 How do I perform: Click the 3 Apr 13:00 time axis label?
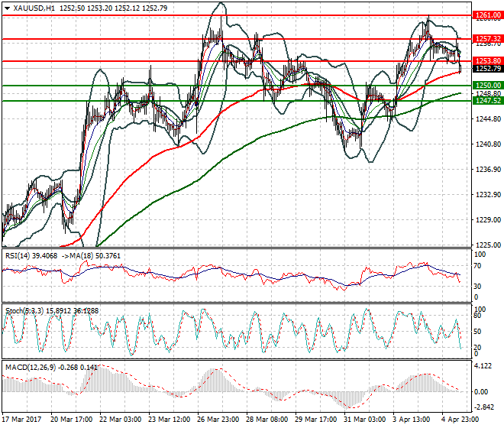coord(412,420)
